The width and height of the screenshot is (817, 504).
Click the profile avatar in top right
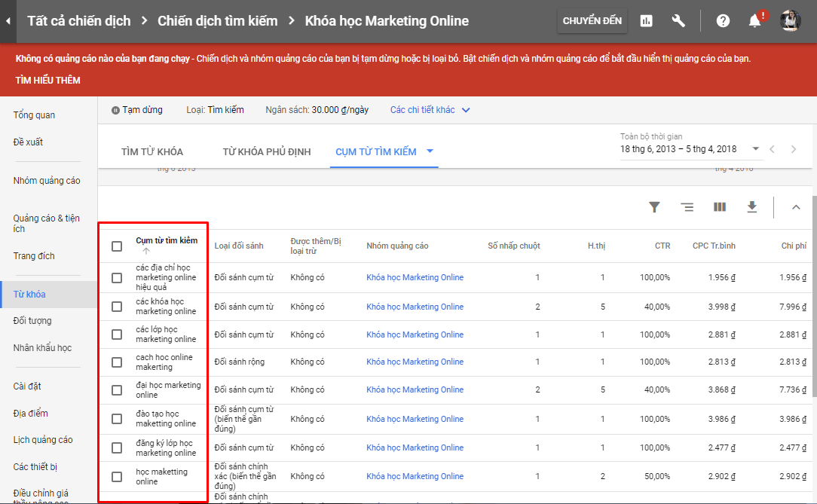[x=790, y=20]
